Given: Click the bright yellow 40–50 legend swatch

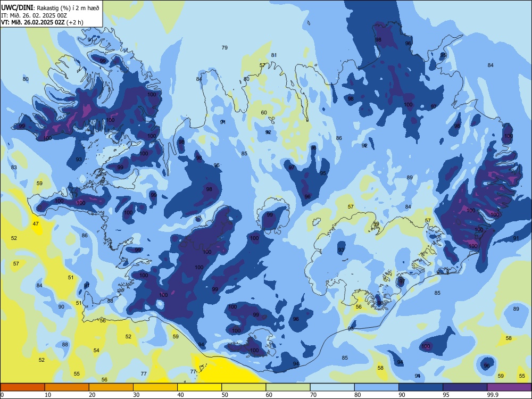Looking at the screenshot, I should [199, 387].
